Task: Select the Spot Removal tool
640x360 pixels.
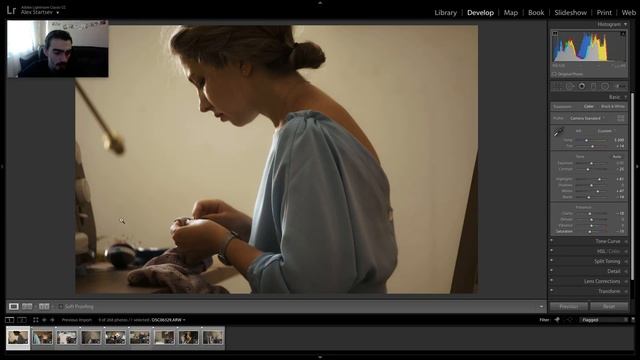Action: pos(569,86)
